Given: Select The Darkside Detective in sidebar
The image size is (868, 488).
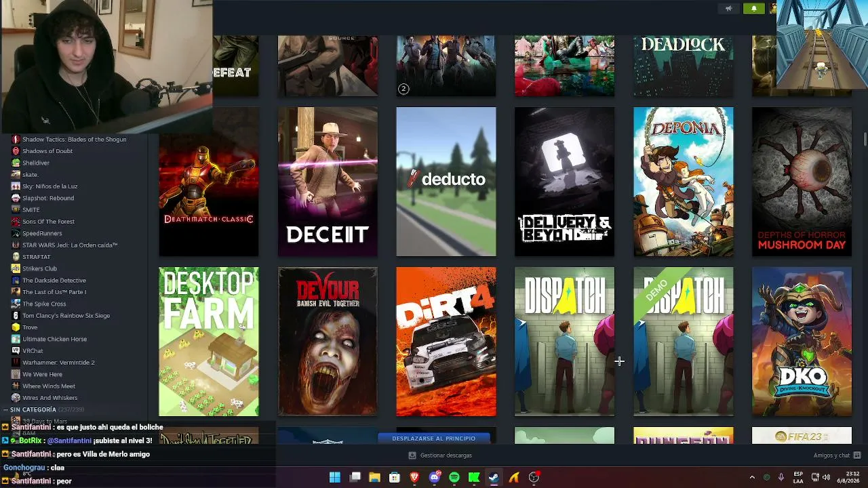Looking at the screenshot, I should (54, 281).
